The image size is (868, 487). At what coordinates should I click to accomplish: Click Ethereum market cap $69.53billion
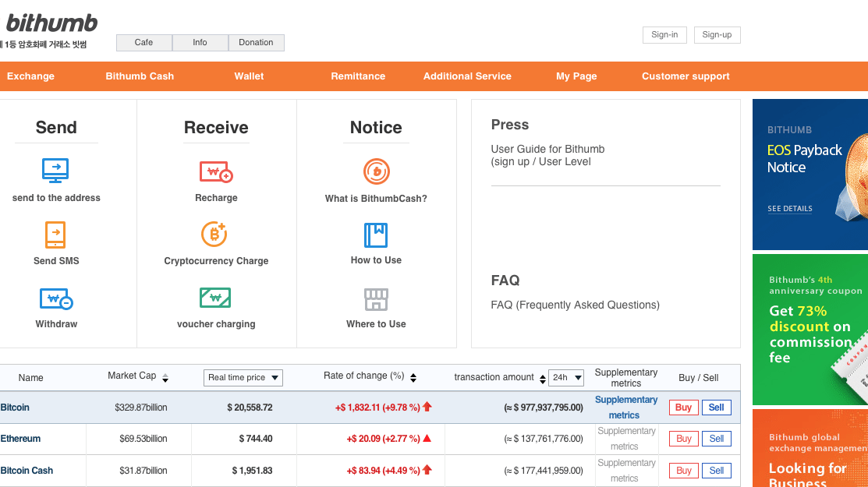143,439
